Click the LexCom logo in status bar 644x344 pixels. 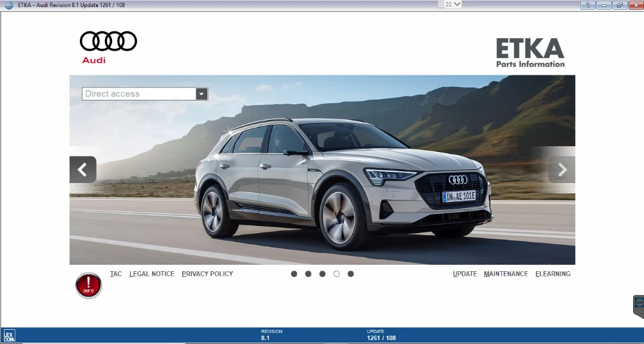(9, 336)
